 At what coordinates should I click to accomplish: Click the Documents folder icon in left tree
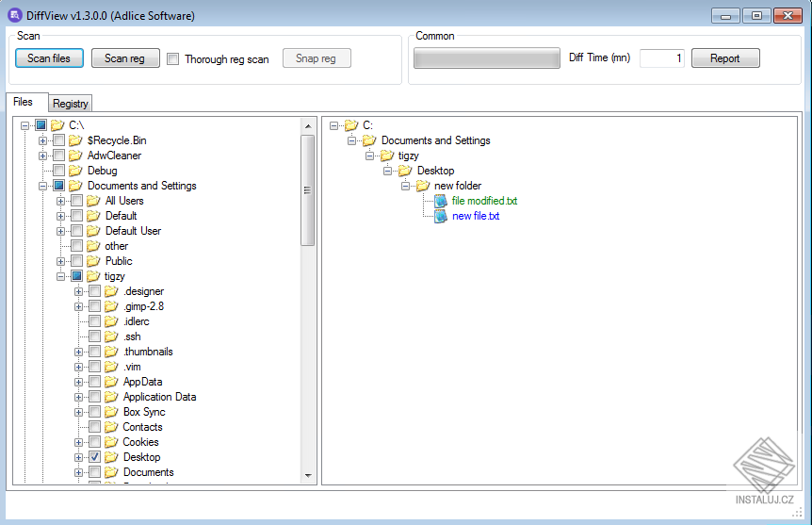coord(111,472)
